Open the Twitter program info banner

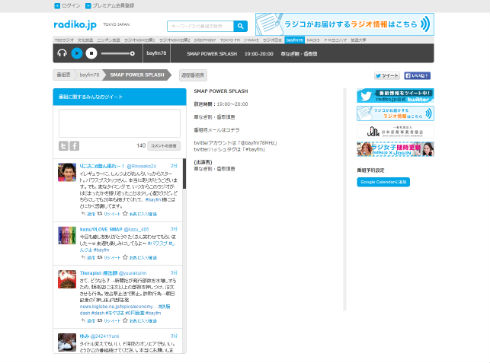[395, 96]
